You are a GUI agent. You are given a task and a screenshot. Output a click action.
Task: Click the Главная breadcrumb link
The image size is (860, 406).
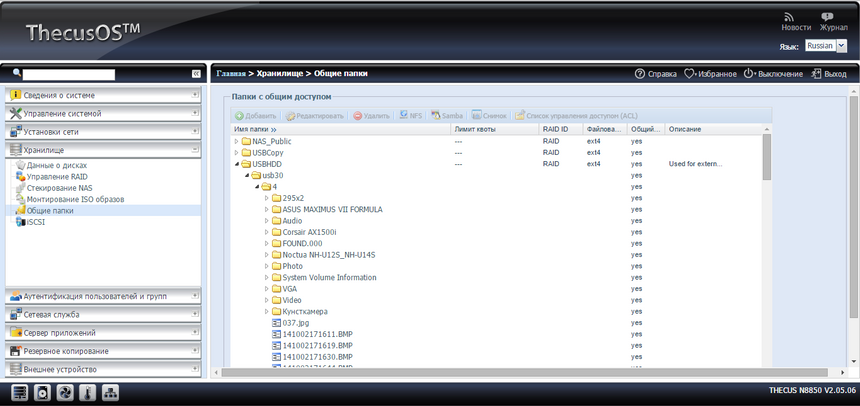(231, 74)
